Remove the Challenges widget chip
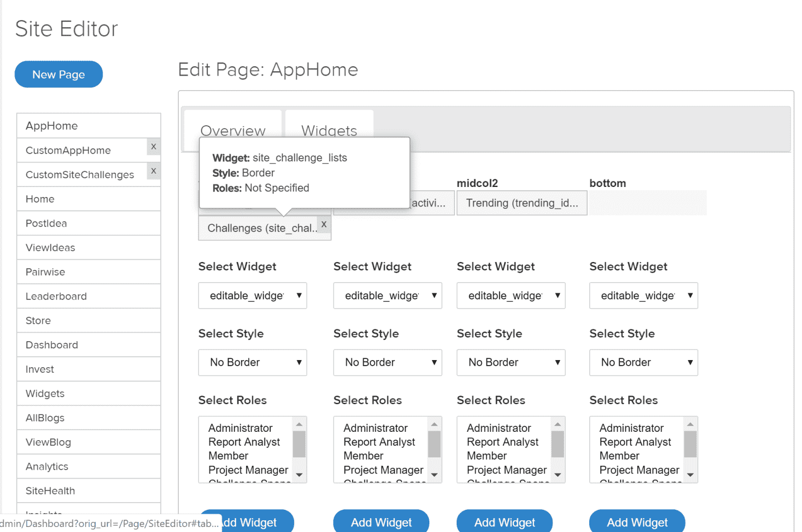This screenshot has width=802, height=532. click(x=324, y=224)
